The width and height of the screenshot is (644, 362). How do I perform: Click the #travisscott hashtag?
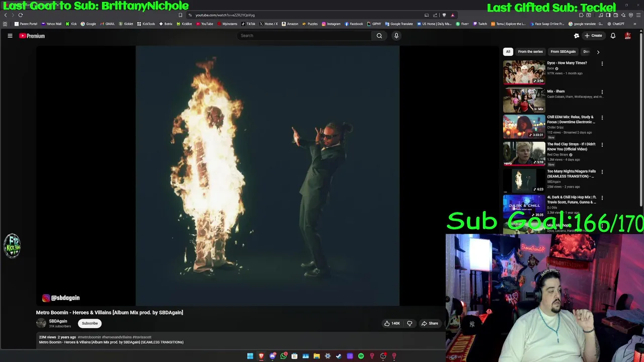142,337
